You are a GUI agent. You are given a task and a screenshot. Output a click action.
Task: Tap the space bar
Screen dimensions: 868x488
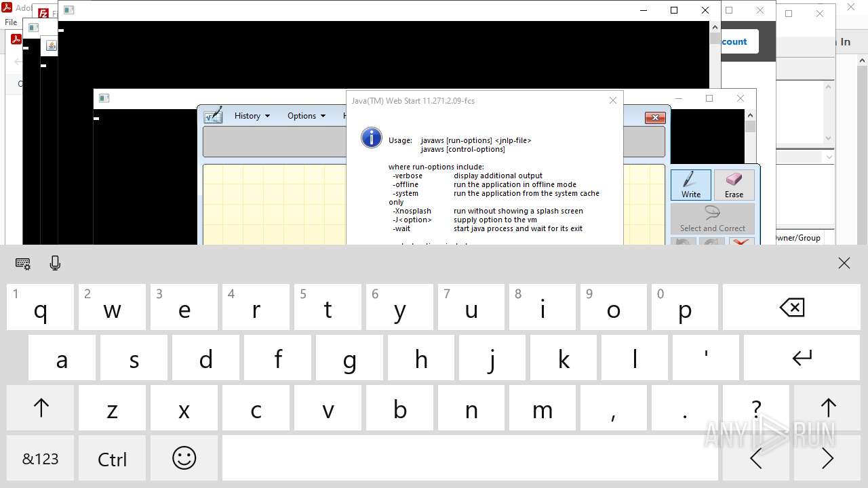click(x=470, y=458)
